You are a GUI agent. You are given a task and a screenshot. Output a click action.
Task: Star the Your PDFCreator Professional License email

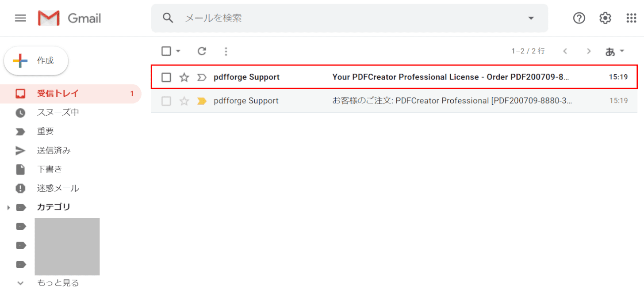pyautogui.click(x=184, y=77)
